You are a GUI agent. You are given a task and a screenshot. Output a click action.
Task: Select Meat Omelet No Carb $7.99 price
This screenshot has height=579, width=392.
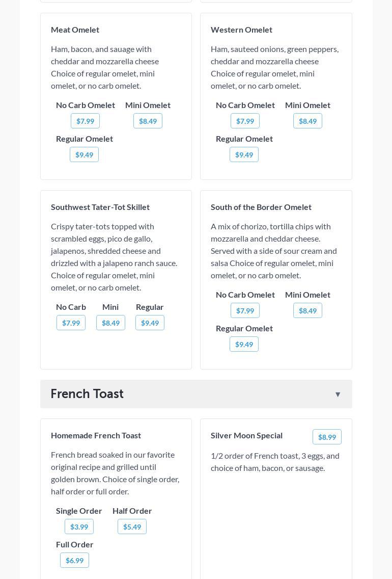(x=85, y=121)
